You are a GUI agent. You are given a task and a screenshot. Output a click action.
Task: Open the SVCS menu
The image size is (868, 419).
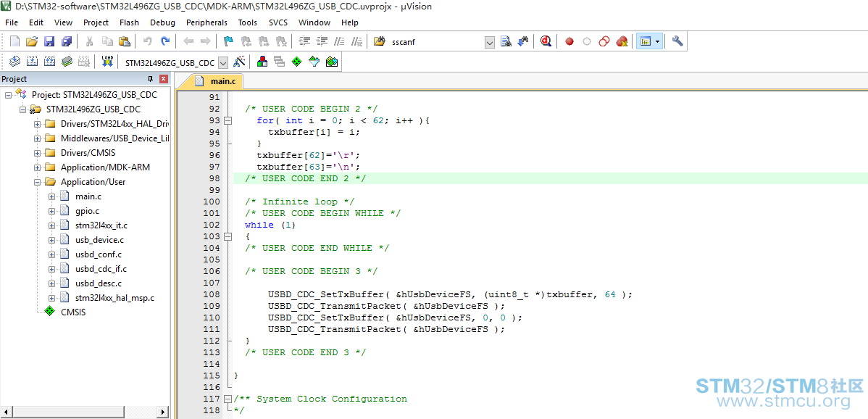click(x=278, y=22)
